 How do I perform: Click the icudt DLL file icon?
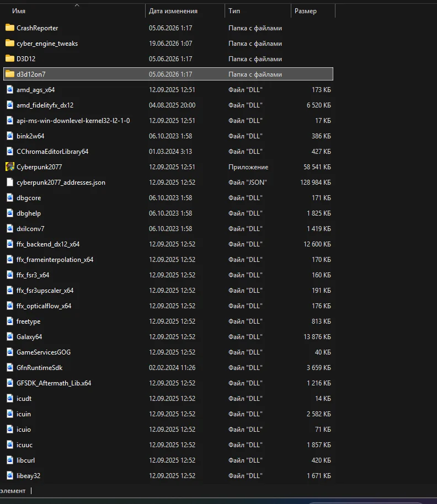pyautogui.click(x=10, y=398)
